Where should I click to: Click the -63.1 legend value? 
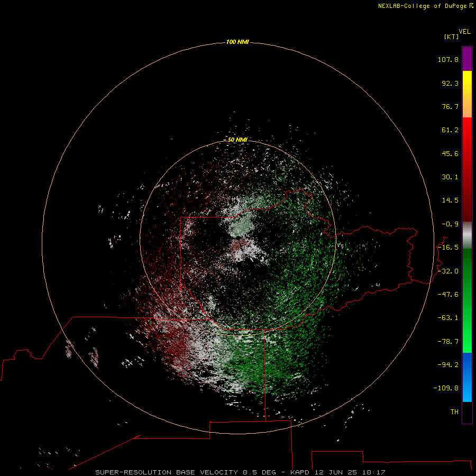(448, 318)
